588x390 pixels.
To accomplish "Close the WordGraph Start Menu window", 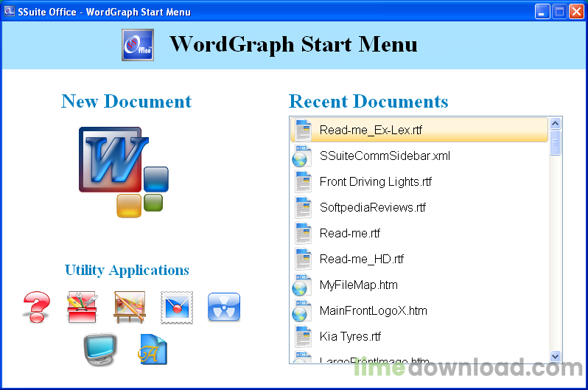I will (576, 12).
